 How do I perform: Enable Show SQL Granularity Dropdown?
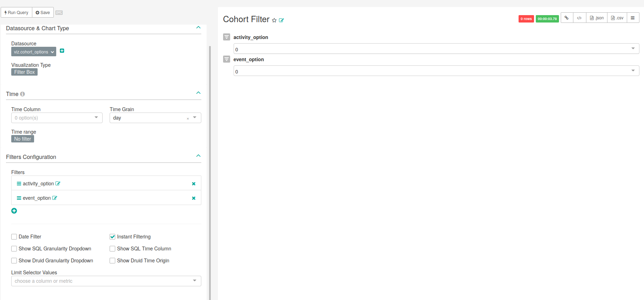point(14,249)
